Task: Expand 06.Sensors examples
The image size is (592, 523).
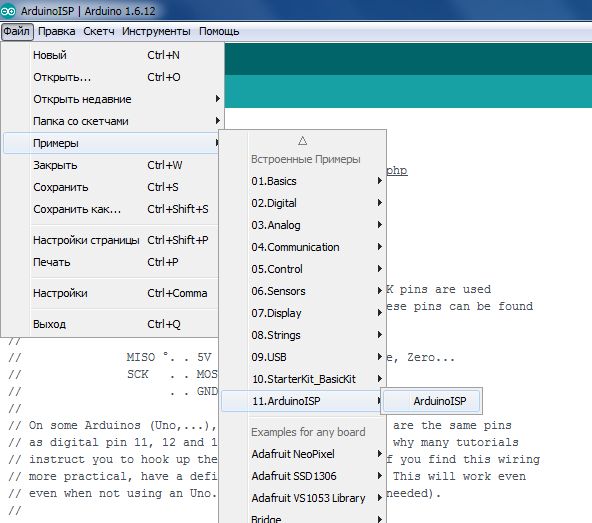Action: point(303,291)
